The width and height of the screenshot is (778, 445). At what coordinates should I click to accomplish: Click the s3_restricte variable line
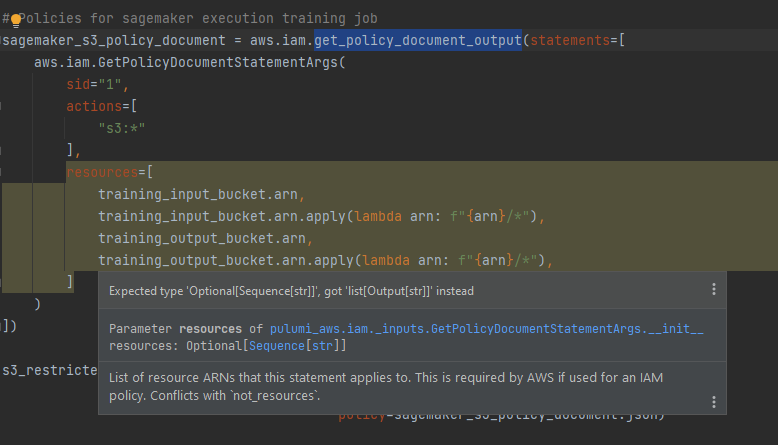coord(50,370)
